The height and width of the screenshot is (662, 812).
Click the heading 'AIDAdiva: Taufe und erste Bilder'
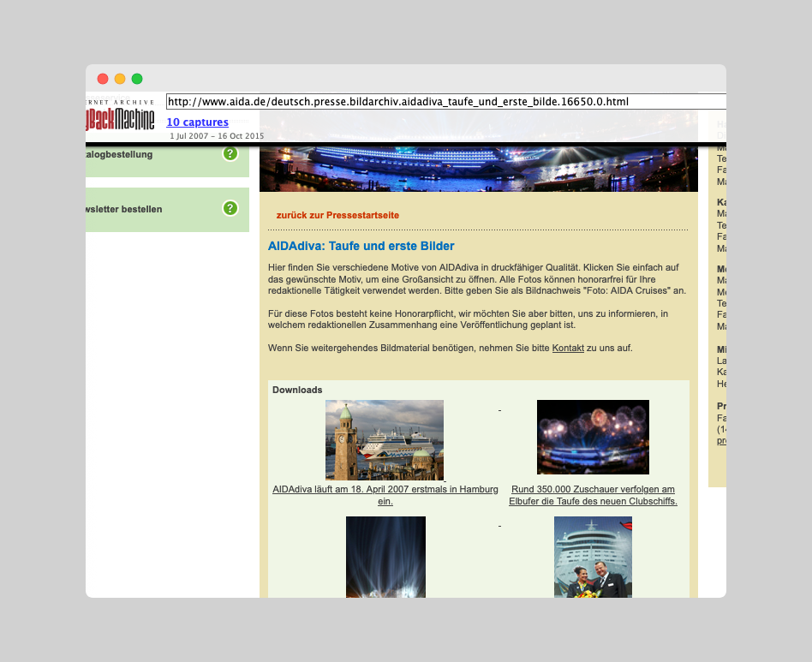[361, 247]
